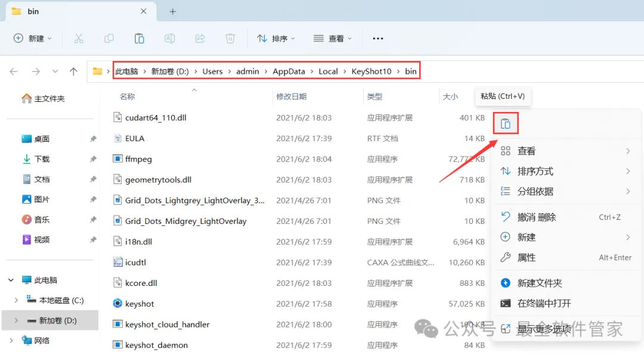Open 视频 videos in sidebar
The height and width of the screenshot is (355, 644).
point(36,239)
